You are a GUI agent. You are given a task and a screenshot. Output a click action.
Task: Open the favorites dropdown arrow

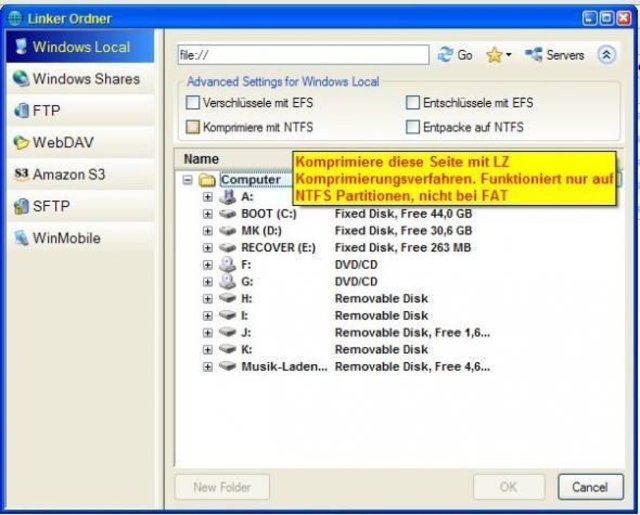coord(509,54)
